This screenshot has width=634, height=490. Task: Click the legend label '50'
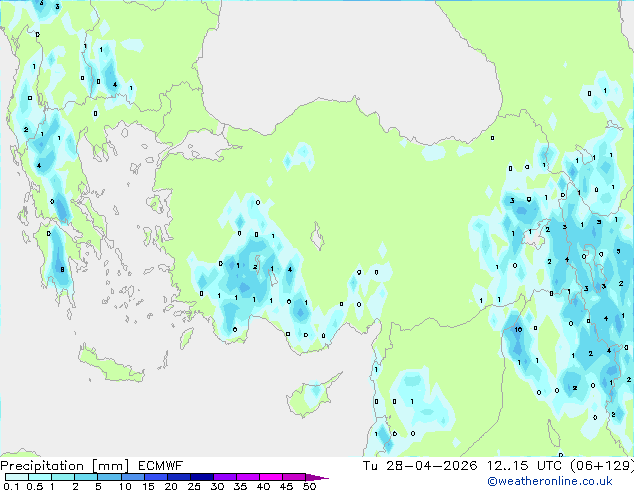309,486
